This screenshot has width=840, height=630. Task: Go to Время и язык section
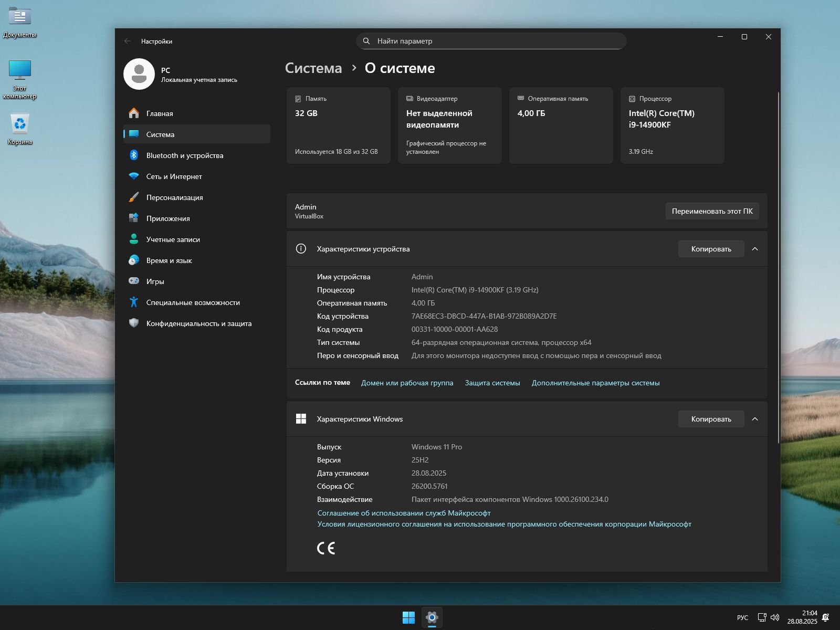click(x=197, y=260)
